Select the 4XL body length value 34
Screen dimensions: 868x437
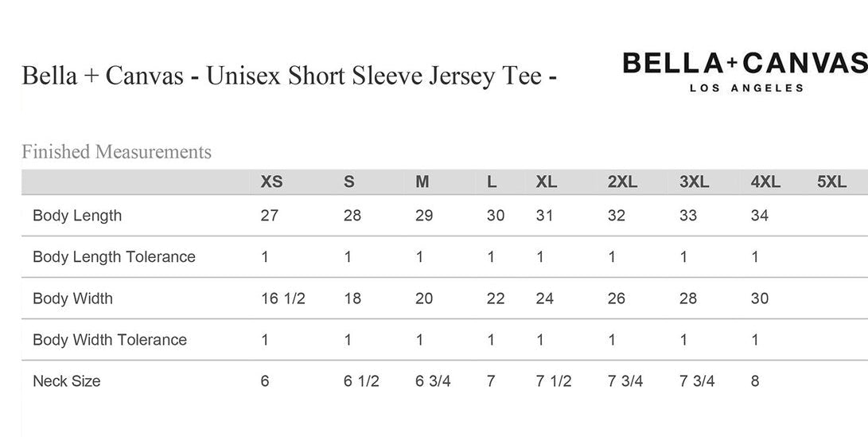(x=759, y=216)
